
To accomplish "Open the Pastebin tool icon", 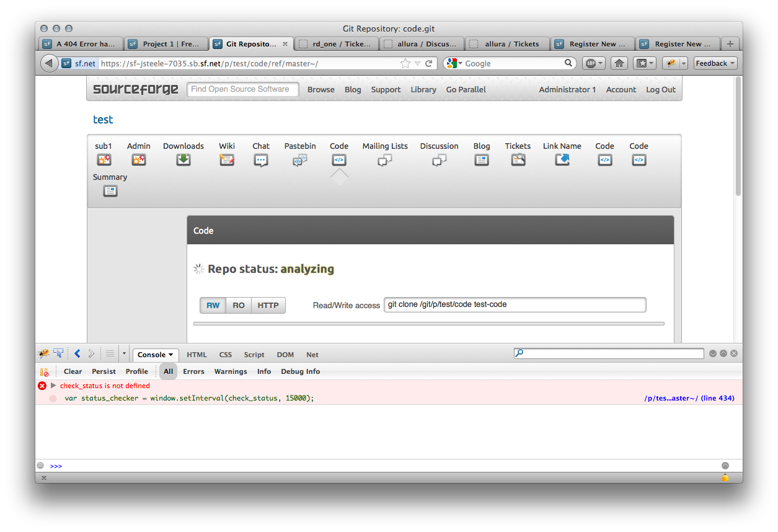I will tap(300, 160).
